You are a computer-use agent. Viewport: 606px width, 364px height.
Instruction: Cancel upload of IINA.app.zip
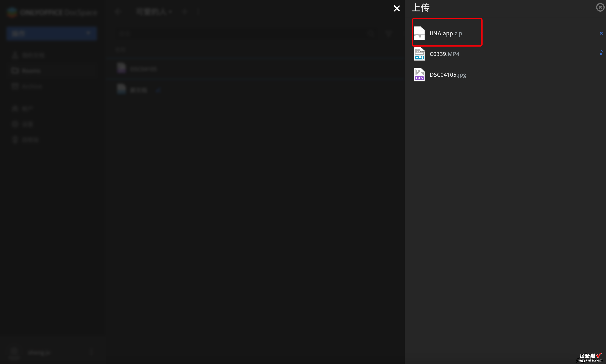pos(601,33)
